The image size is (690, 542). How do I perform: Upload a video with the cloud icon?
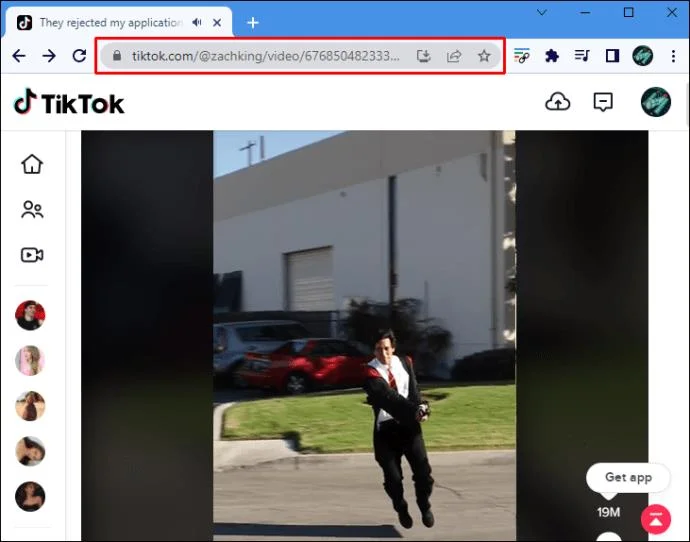coord(558,102)
